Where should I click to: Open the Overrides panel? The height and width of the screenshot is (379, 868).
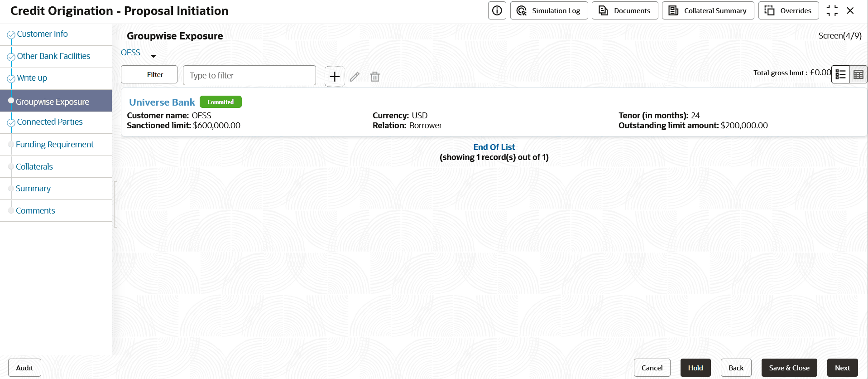pyautogui.click(x=788, y=10)
